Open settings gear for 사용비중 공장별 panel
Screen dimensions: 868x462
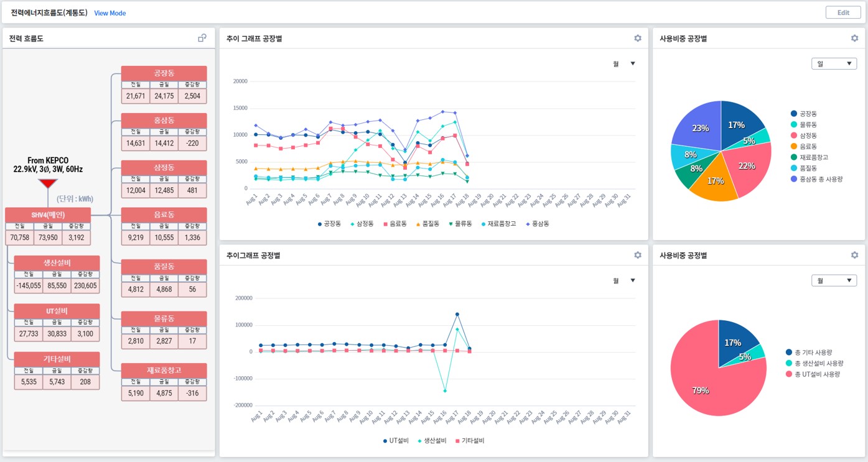point(854,39)
